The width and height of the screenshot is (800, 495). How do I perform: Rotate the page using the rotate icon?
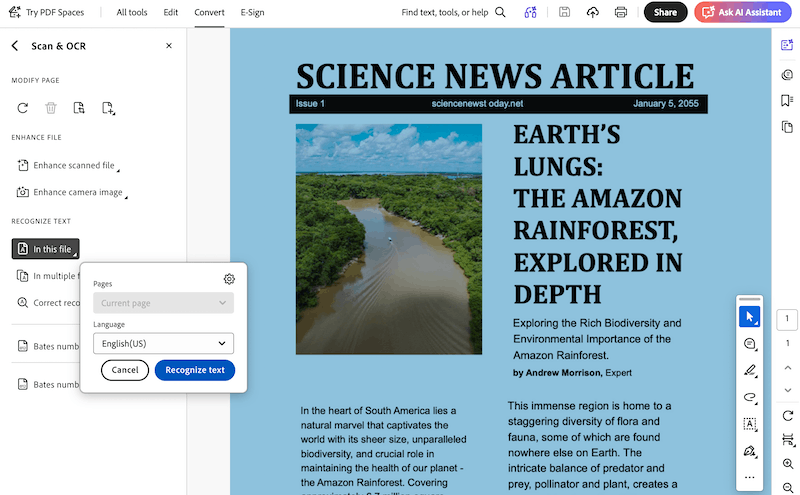pos(22,108)
